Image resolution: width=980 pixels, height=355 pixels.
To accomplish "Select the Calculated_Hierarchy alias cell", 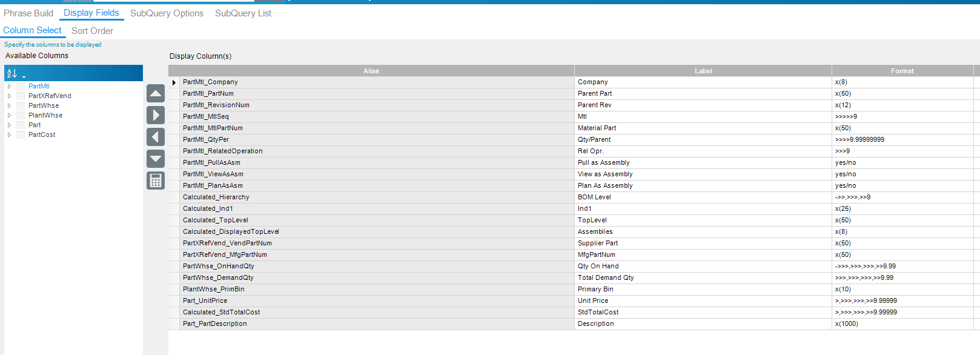I will (377, 197).
